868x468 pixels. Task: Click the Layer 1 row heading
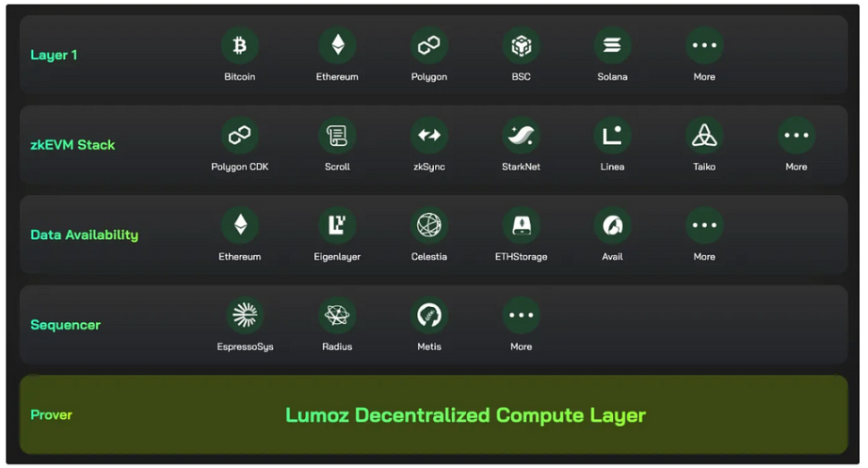54,55
